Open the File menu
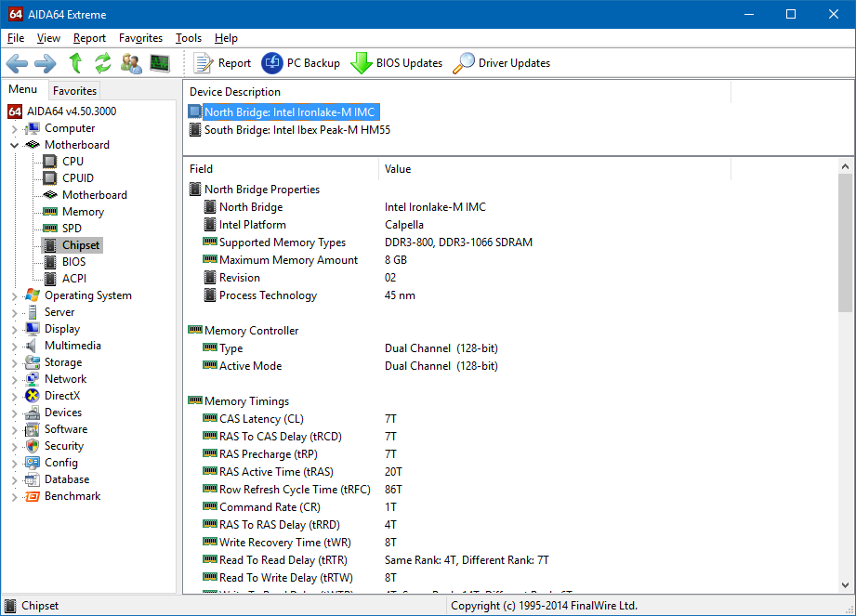Viewport: 856px width, 616px height. (x=16, y=38)
